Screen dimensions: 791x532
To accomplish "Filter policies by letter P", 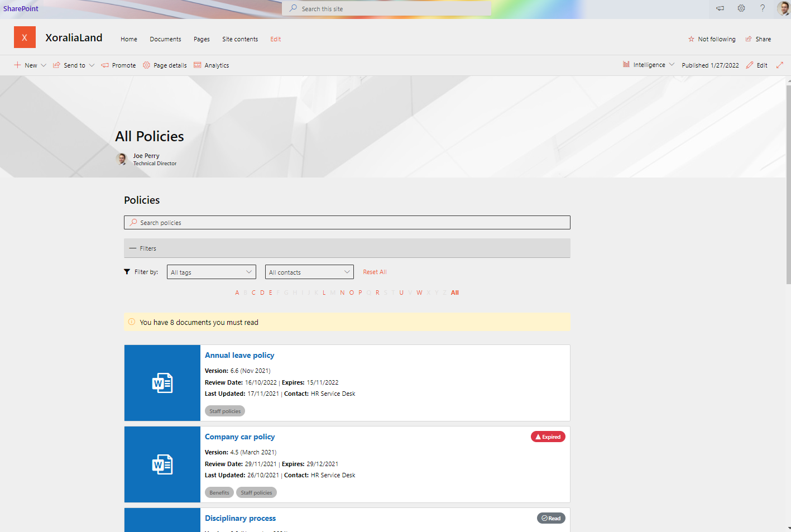I will (x=360, y=293).
